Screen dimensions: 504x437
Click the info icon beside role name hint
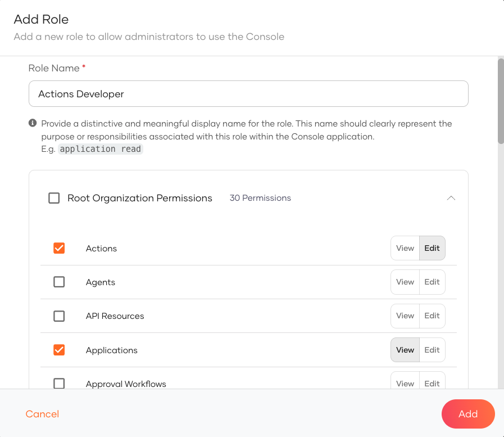pyautogui.click(x=33, y=123)
